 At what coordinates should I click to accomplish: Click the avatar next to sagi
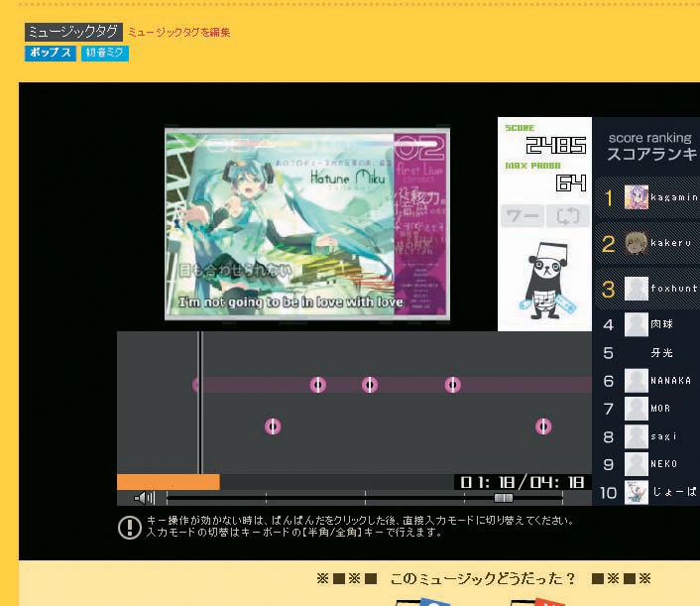pyautogui.click(x=637, y=436)
